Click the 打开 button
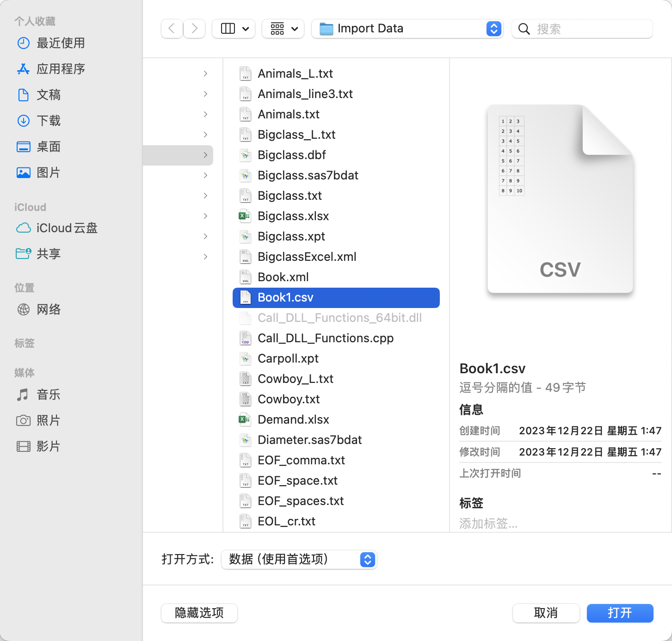This screenshot has width=672, height=641. [x=620, y=613]
